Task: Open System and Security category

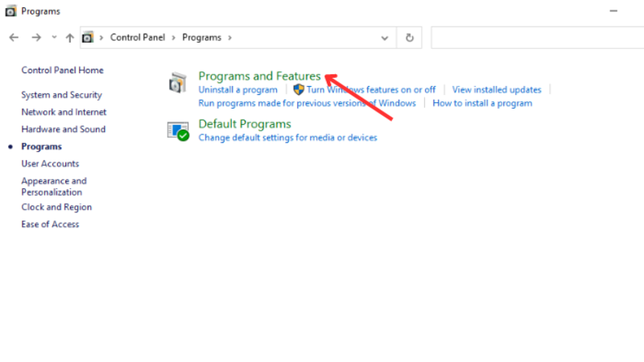Action: coord(62,95)
